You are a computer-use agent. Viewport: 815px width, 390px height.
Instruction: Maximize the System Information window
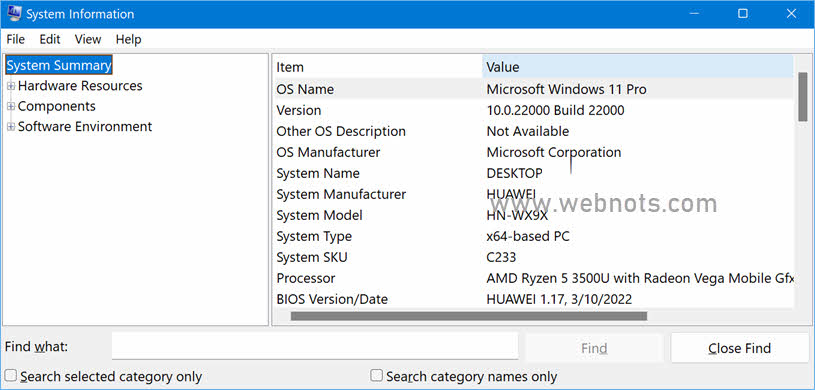pyautogui.click(x=743, y=14)
